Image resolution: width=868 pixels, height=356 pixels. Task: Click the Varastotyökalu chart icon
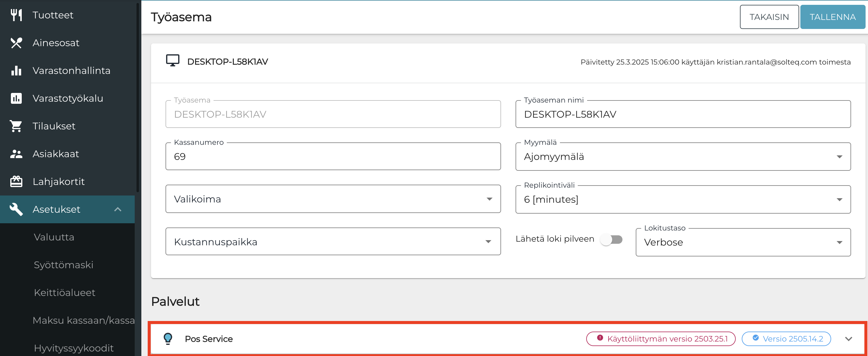click(16, 98)
